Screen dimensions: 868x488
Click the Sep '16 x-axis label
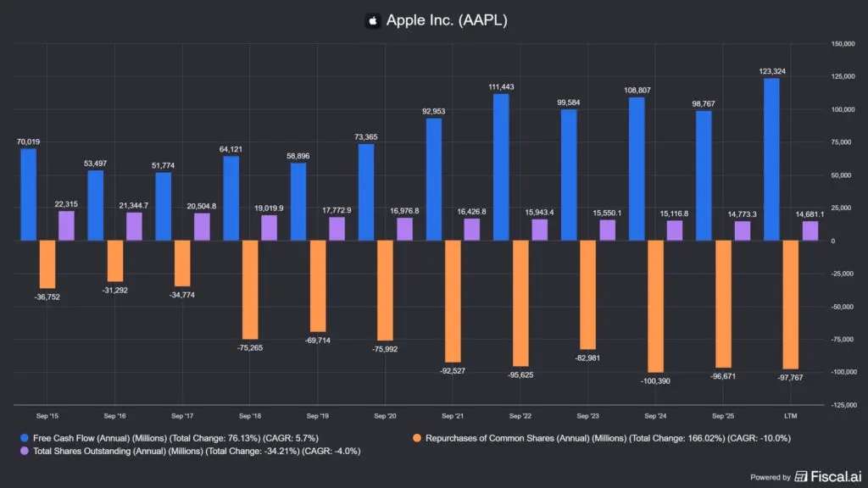pyautogui.click(x=114, y=416)
